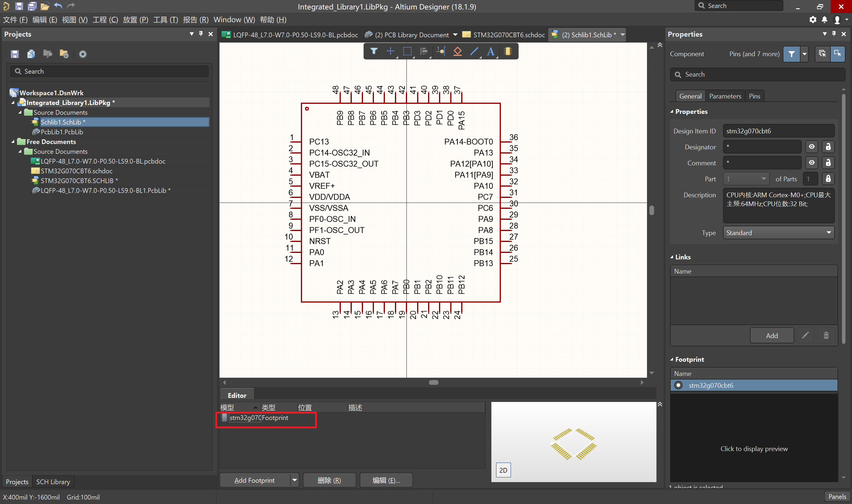Open the 文件 (F) menu
The height and width of the screenshot is (504, 852).
point(15,20)
